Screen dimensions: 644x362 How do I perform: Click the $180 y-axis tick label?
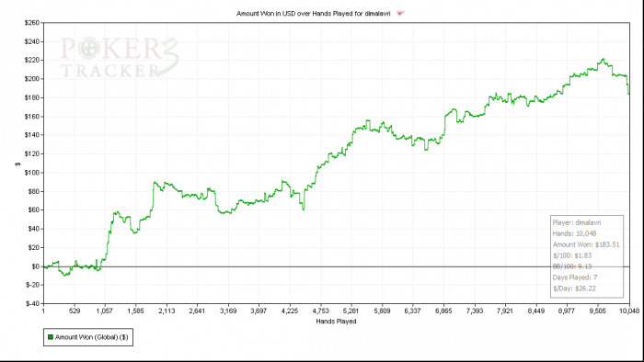(32, 97)
